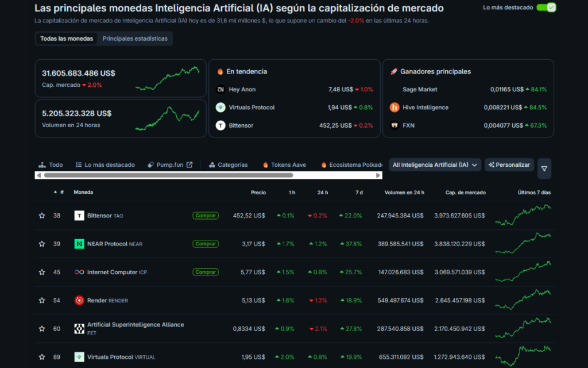
Task: Select the 'Ecosistema Polkadot' tab
Action: pos(351,165)
